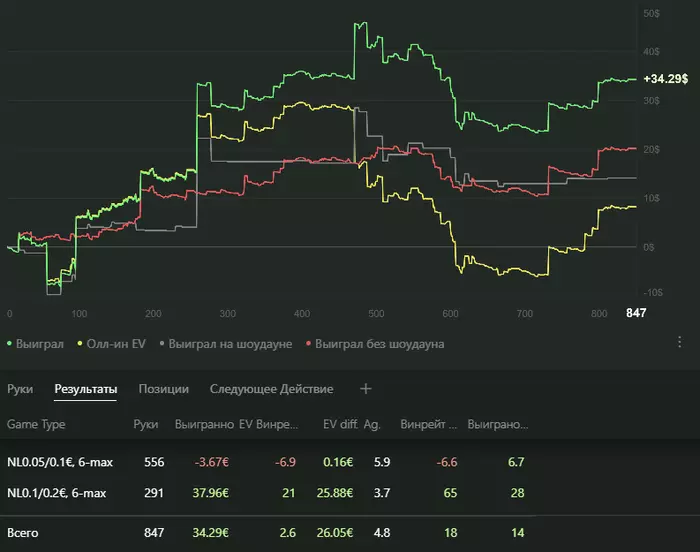
Task: Click the plus icon to add a tab
Action: pos(365,388)
